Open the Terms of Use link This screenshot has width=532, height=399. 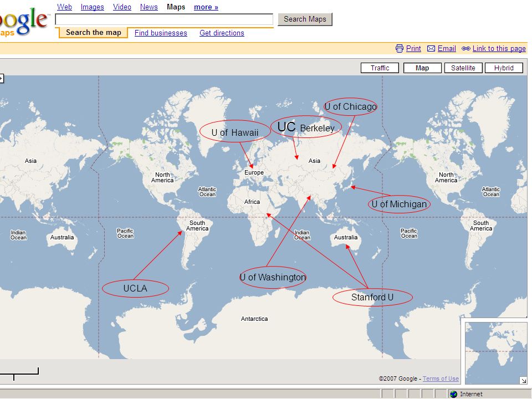pos(441,378)
